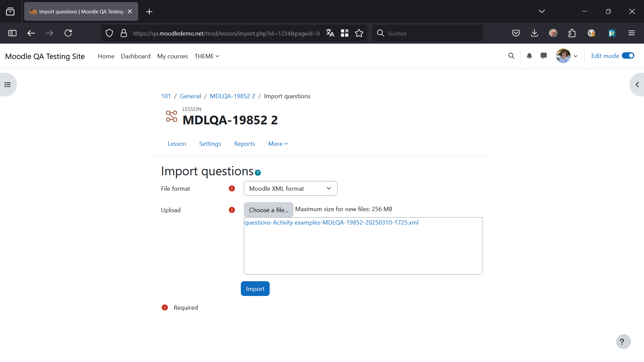
Task: Click the 'Import questions' heading text
Action: click(x=207, y=171)
